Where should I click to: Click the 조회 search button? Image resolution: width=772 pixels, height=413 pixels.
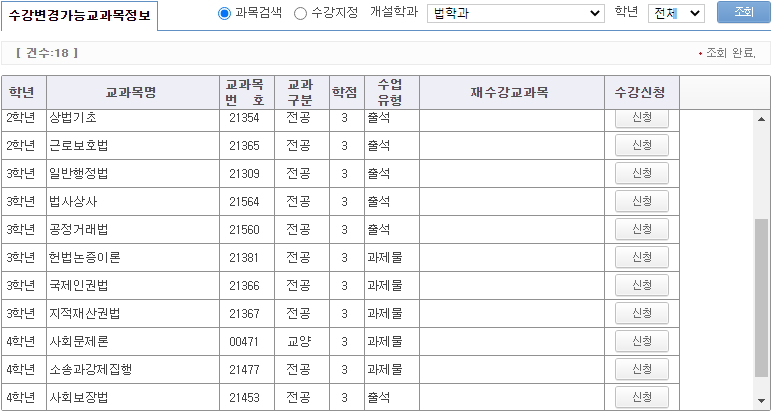[743, 12]
